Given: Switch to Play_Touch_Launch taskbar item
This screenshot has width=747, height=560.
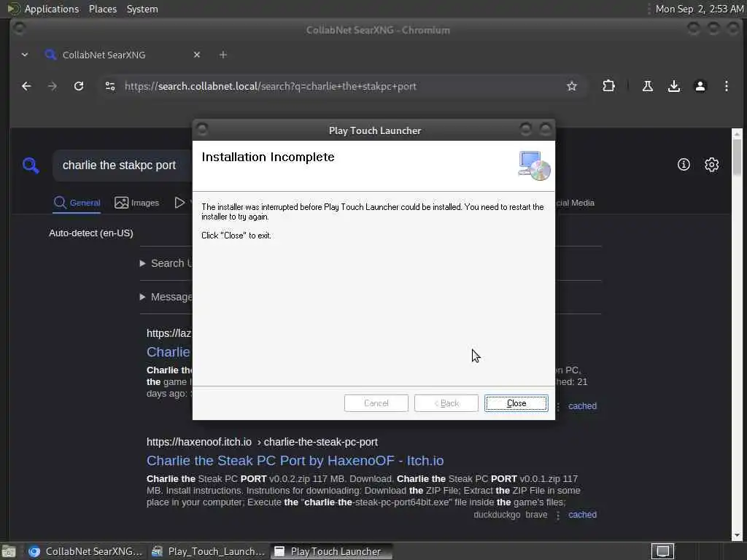Looking at the screenshot, I should point(208,551).
